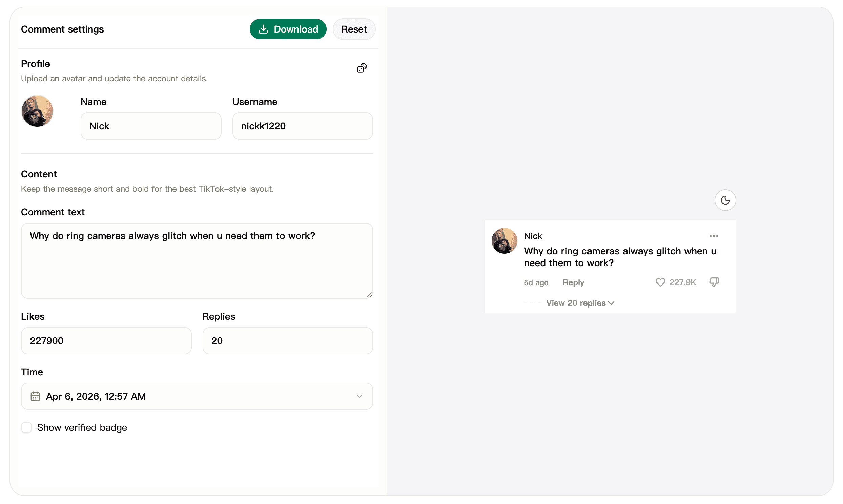This screenshot has width=843, height=504.
Task: Enable the Show verified badge checkbox
Action: click(26, 427)
